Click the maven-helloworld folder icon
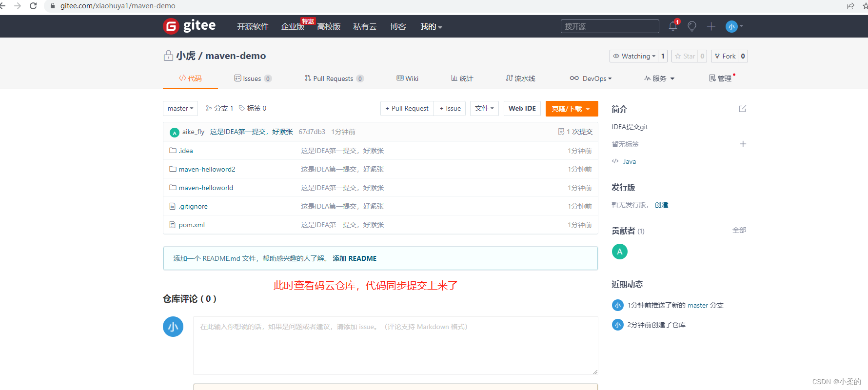 tap(173, 187)
